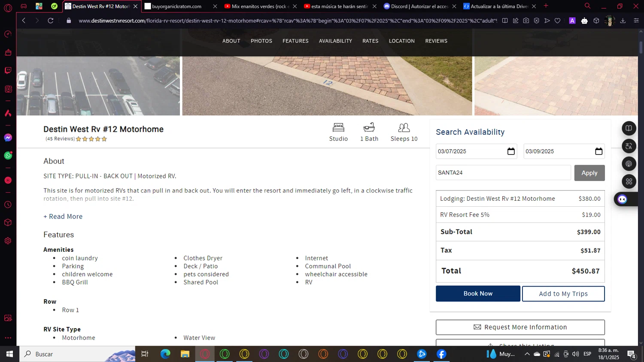Show hidden system tray icons chevron
The image size is (644, 362).
point(527,354)
